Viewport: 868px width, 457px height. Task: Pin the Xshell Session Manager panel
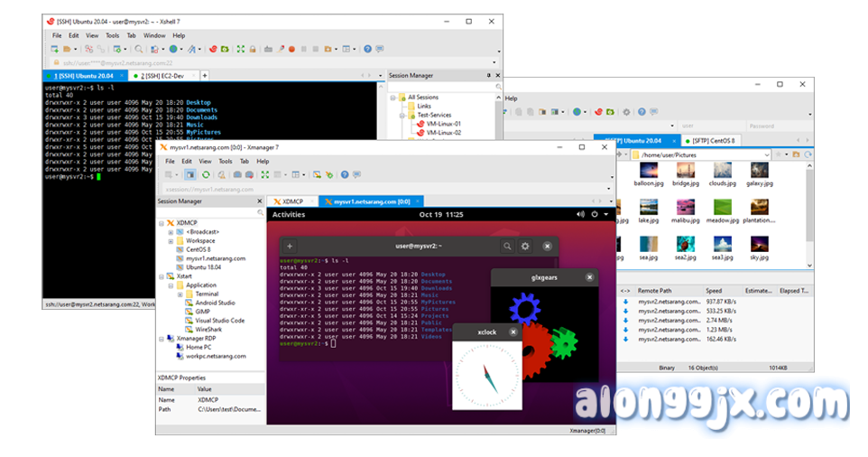coord(489,76)
